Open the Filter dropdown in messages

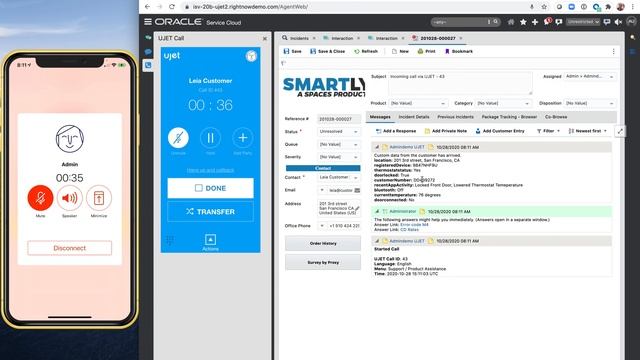548,131
